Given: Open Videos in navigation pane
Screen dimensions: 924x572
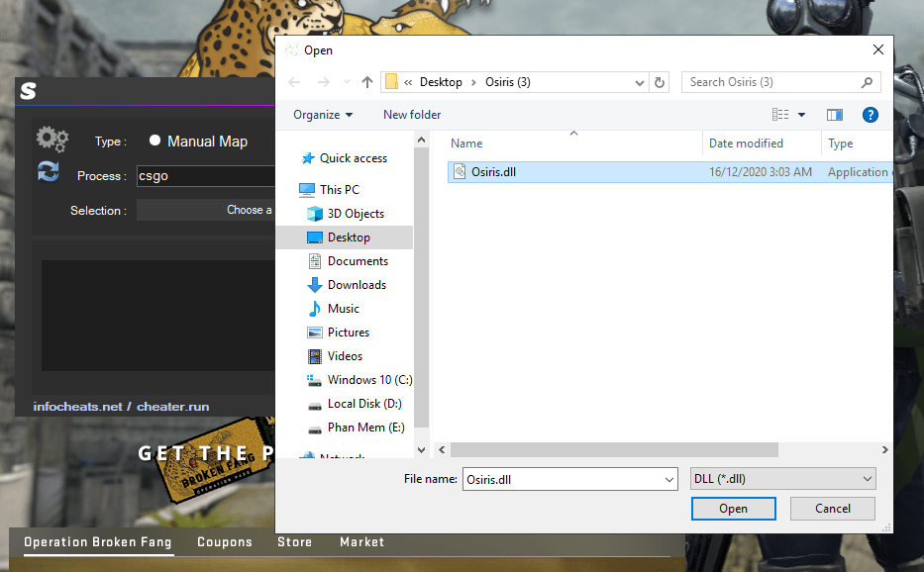Looking at the screenshot, I should (x=335, y=356).
